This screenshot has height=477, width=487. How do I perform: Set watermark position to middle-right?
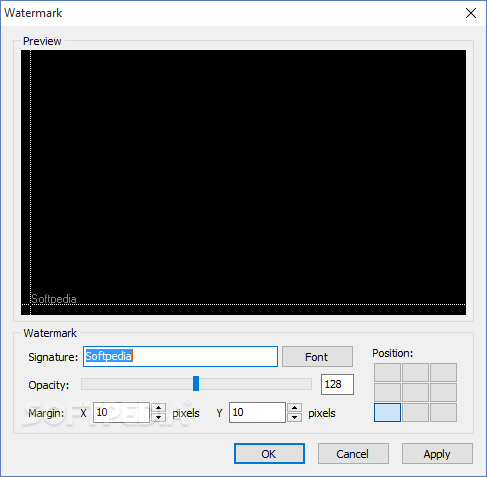point(443,392)
